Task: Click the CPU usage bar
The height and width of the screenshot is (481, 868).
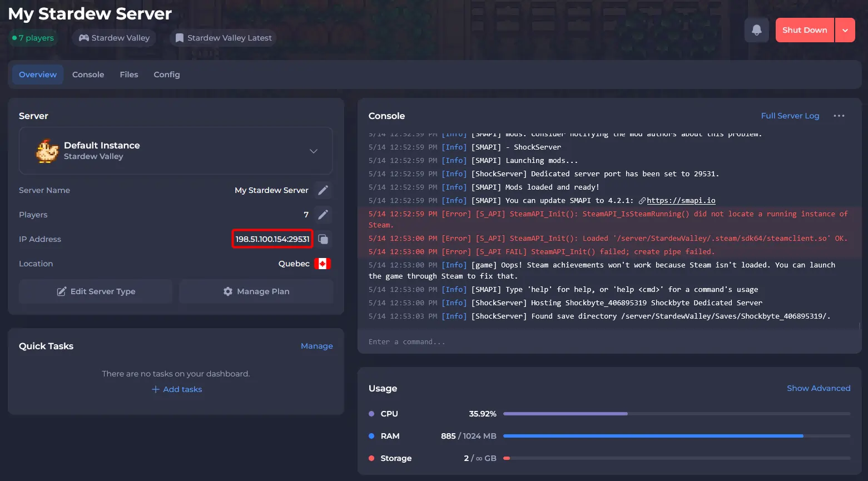Action: [x=677, y=414]
